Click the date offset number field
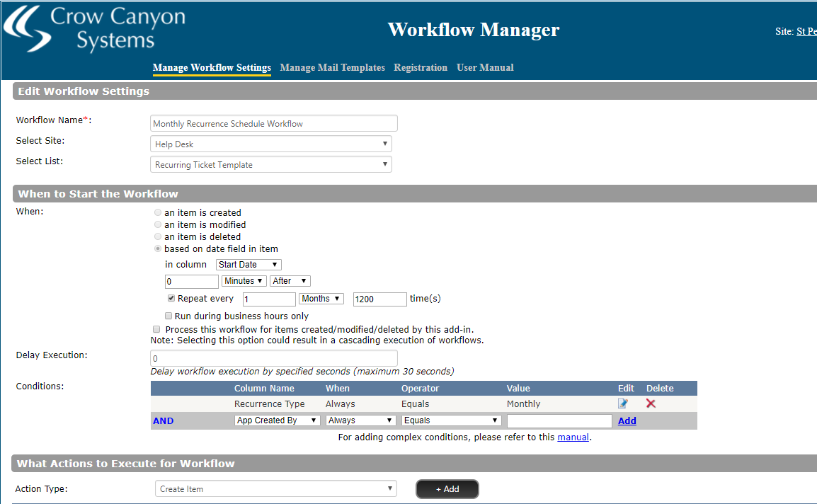This screenshot has width=817, height=504. pos(192,282)
